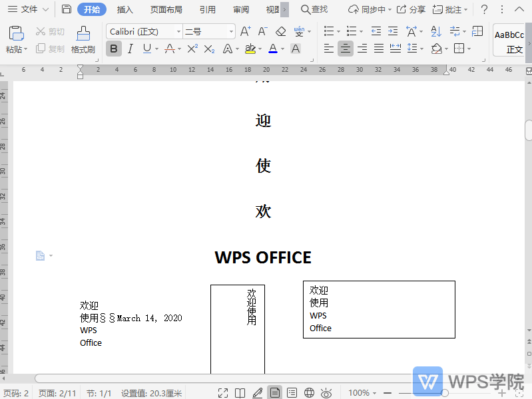
Task: Expand the 文件 menu arrow
Action: coord(45,9)
